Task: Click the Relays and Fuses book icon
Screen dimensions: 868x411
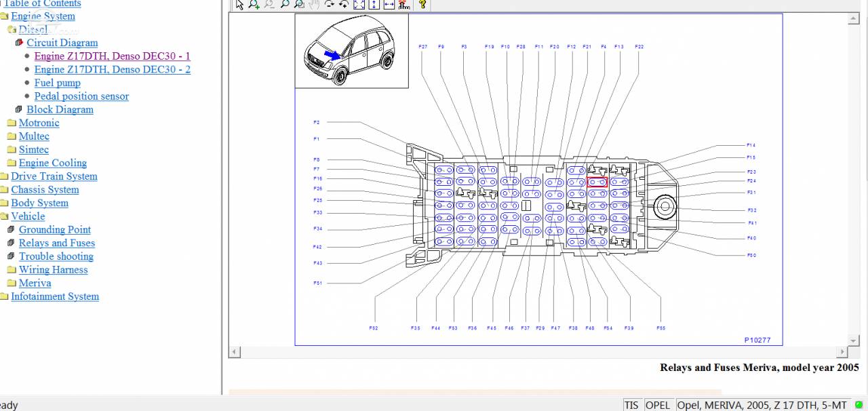Action: 12,243
